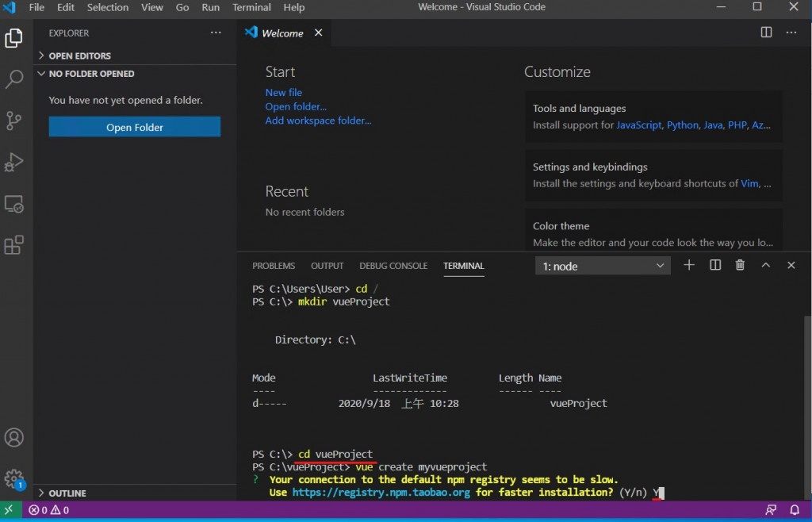This screenshot has width=812, height=522.
Task: Open the View menu
Action: click(152, 7)
